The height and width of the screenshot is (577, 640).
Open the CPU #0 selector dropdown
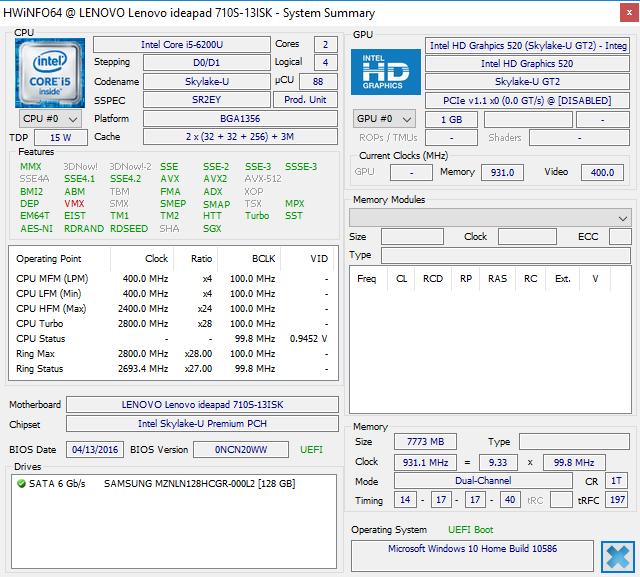(x=51, y=119)
